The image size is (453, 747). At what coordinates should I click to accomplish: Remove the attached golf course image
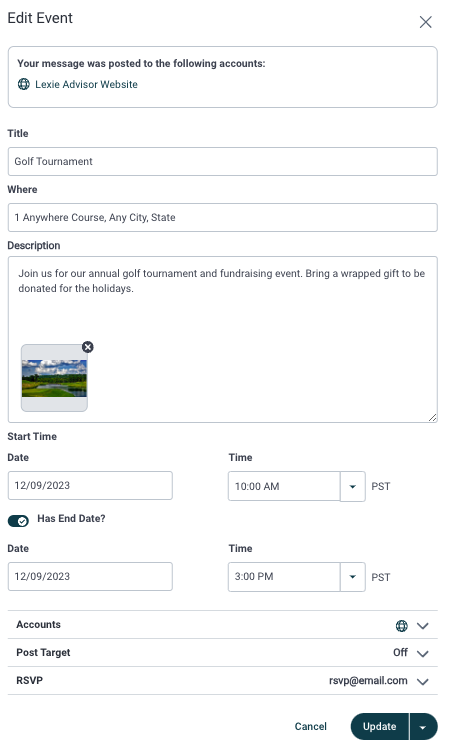[x=88, y=347]
